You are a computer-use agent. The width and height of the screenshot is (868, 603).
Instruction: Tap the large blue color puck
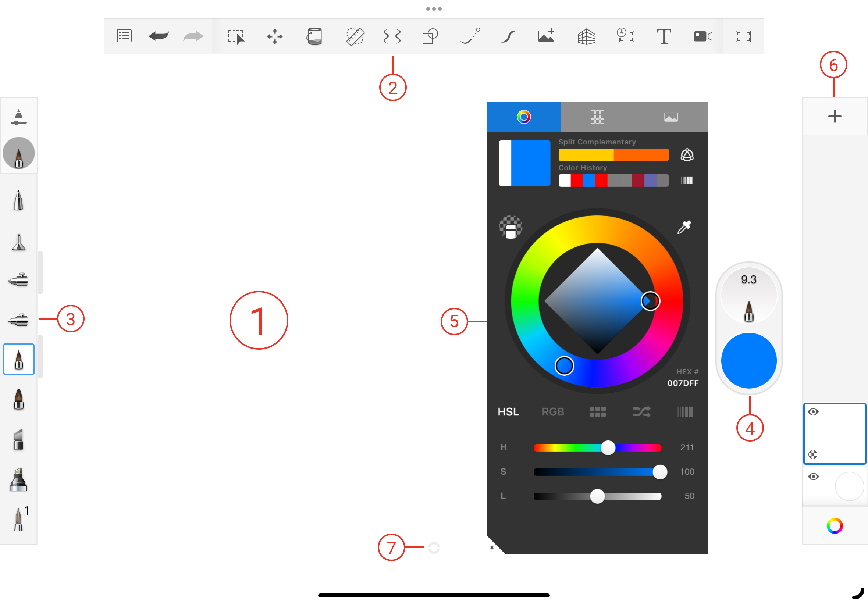(748, 360)
